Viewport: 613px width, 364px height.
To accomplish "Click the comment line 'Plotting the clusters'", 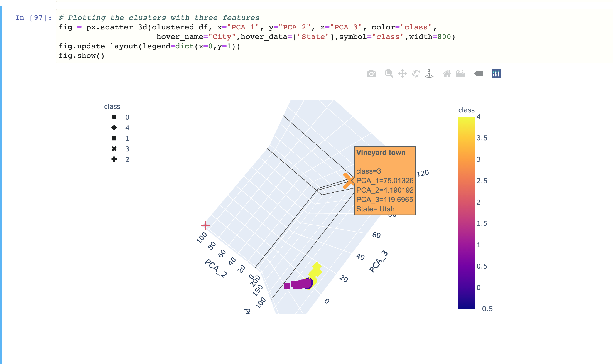I will coord(159,18).
